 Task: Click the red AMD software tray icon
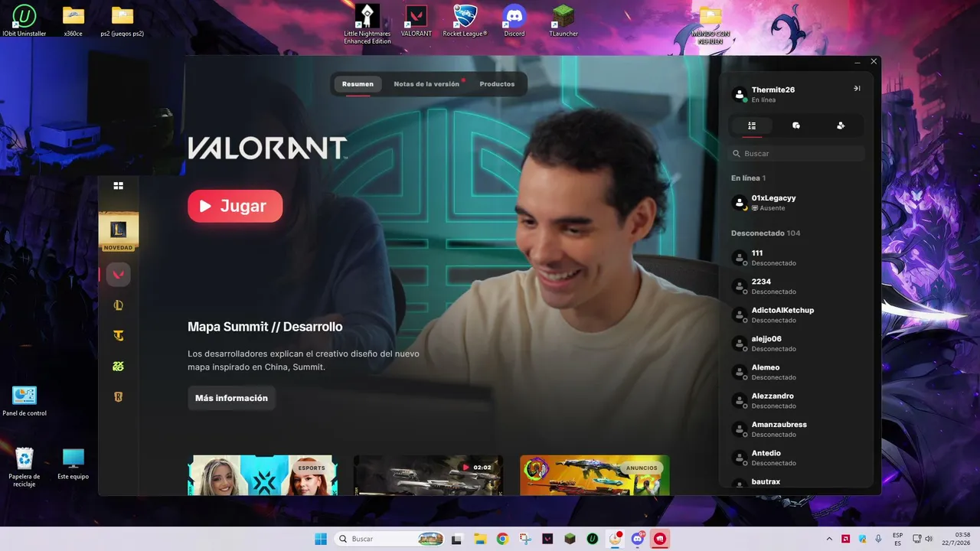tap(845, 539)
